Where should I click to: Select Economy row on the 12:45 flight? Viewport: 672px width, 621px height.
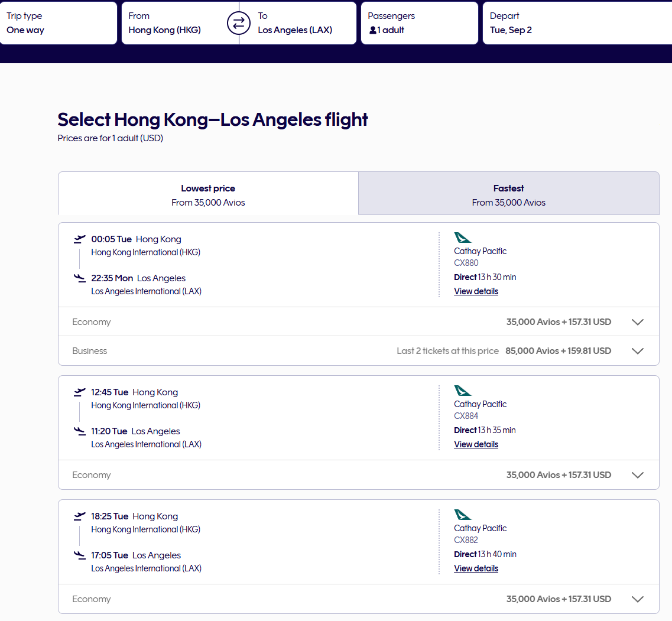(359, 475)
